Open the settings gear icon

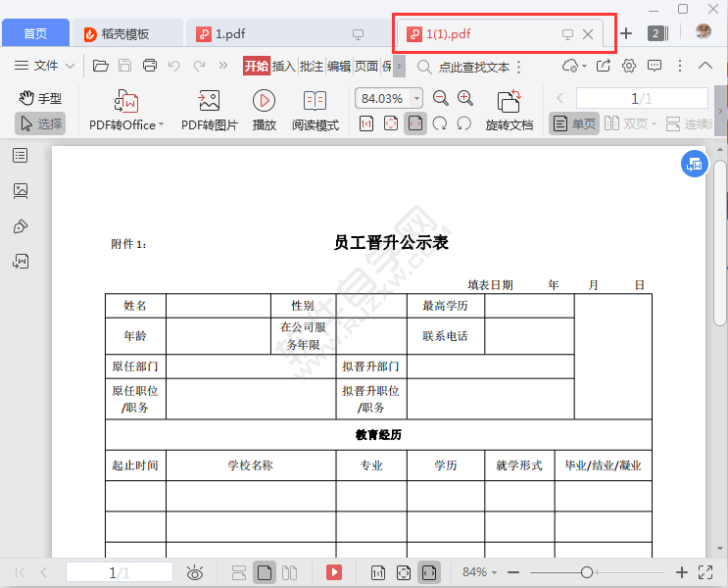629,66
